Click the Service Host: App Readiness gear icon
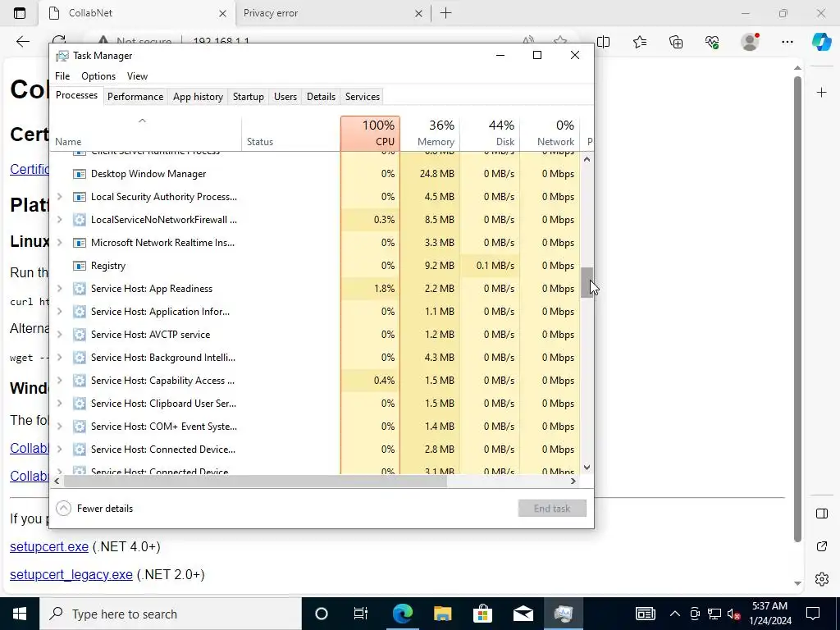840x630 pixels. click(x=80, y=289)
